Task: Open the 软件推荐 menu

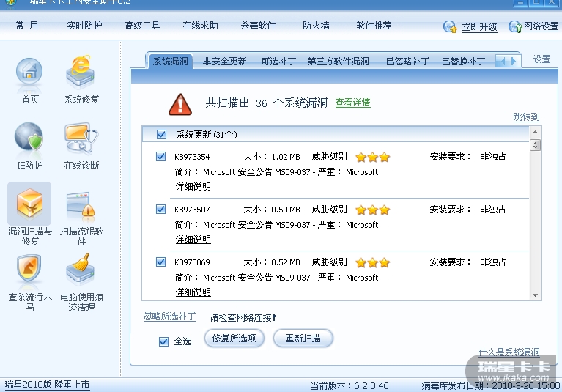Action: tap(374, 26)
